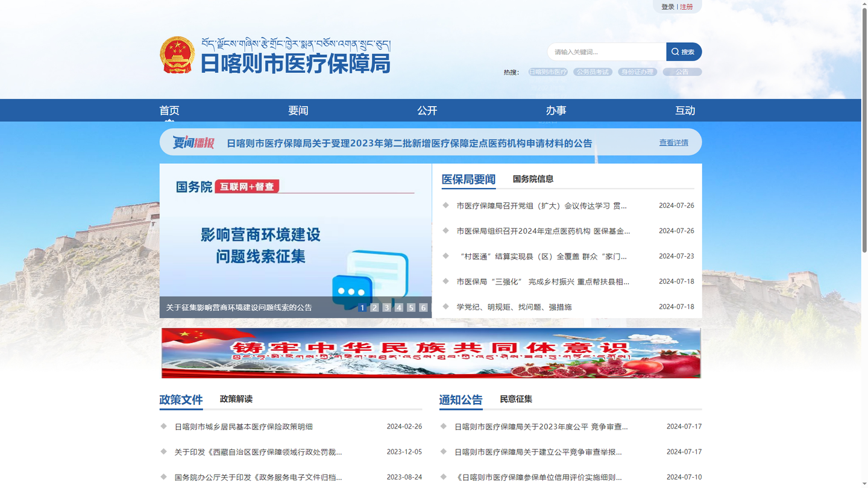Click diamond bullet beside 市医疗保障局召开党组
This screenshot has height=488, width=868.
point(445,205)
